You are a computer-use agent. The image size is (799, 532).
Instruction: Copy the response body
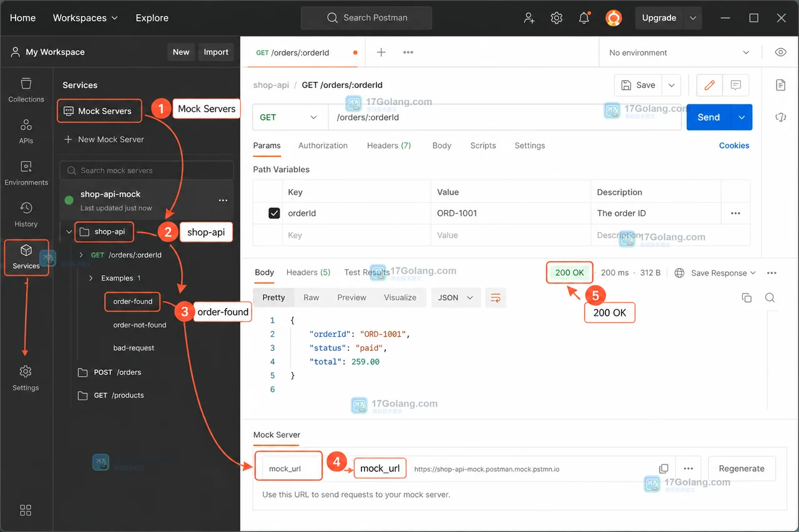[x=747, y=297]
